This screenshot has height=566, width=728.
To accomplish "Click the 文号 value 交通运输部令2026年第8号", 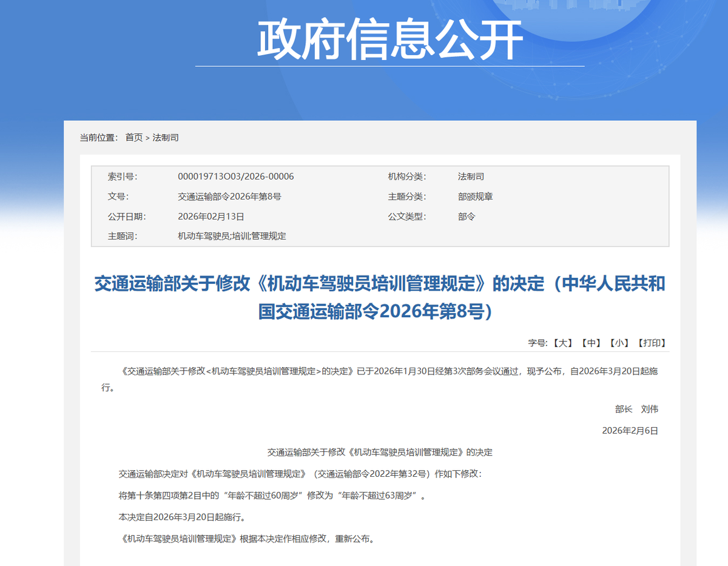I will click(229, 197).
